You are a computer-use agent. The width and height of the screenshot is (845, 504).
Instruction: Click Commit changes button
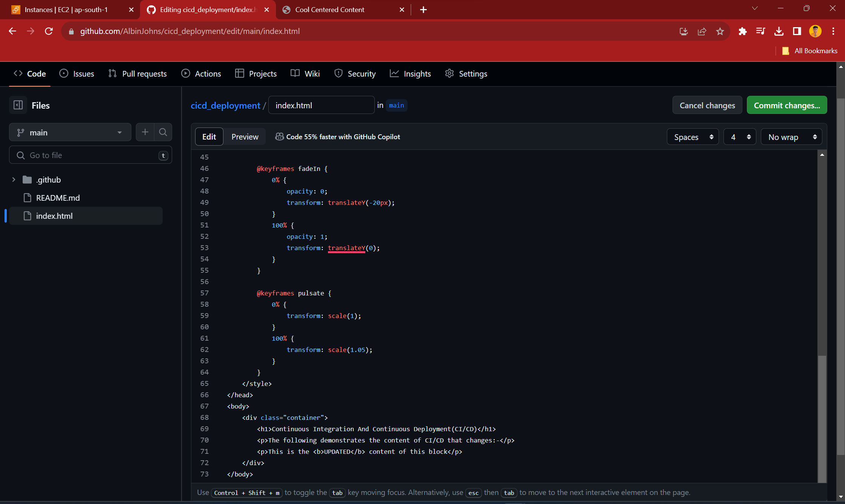(x=787, y=105)
